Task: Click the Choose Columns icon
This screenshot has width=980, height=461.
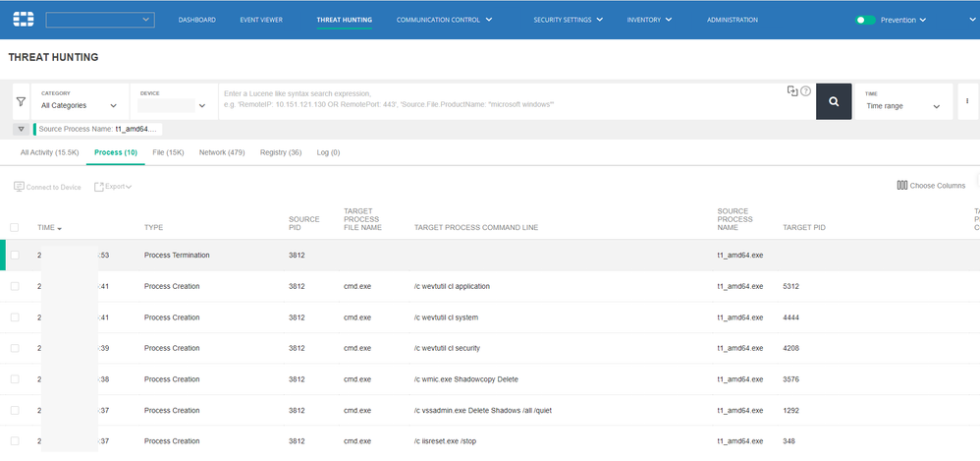Action: [x=901, y=185]
